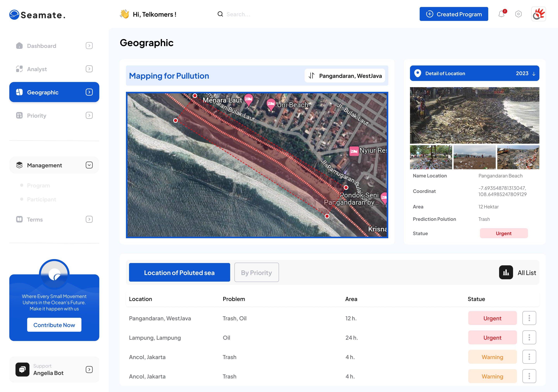Screen dimensions: 558x392
Task: Click the Contribute Now button
Action: pos(54,325)
